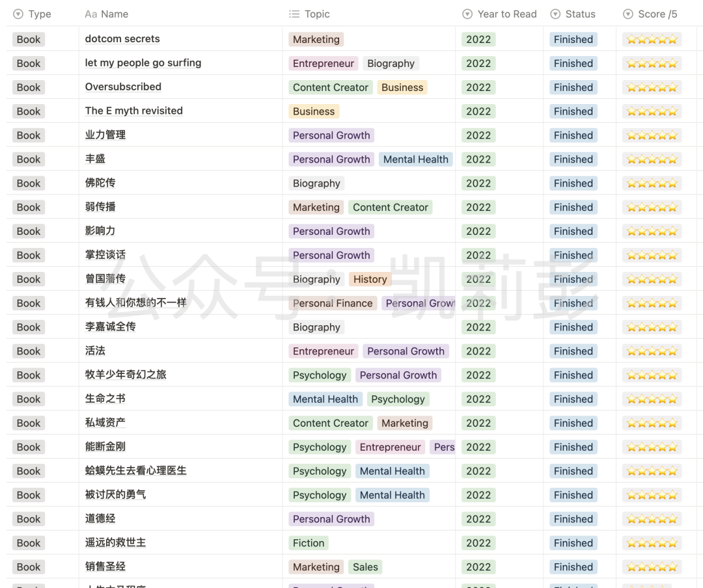The image size is (703, 588).
Task: Click Personal Finance tag in 有钱人和你想的不一样 row
Action: [x=333, y=303]
